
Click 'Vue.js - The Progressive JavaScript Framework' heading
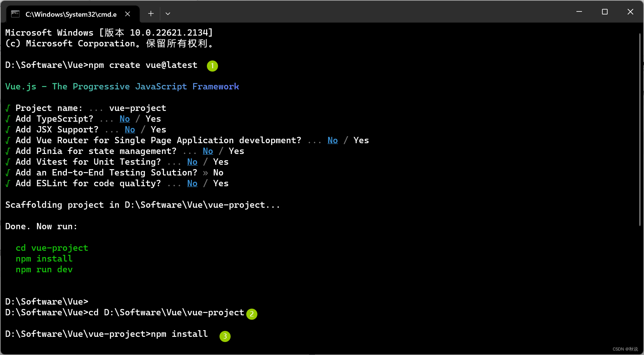tap(122, 87)
